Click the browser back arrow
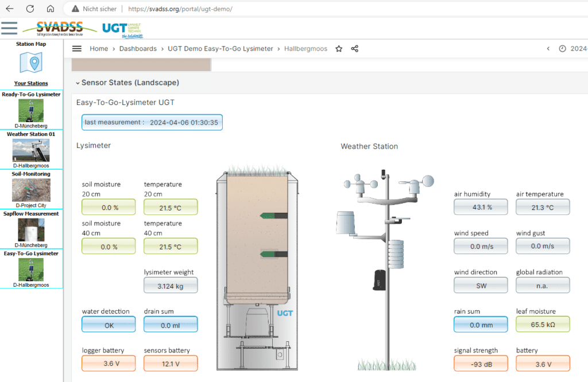The height and width of the screenshot is (382, 588). pos(10,9)
